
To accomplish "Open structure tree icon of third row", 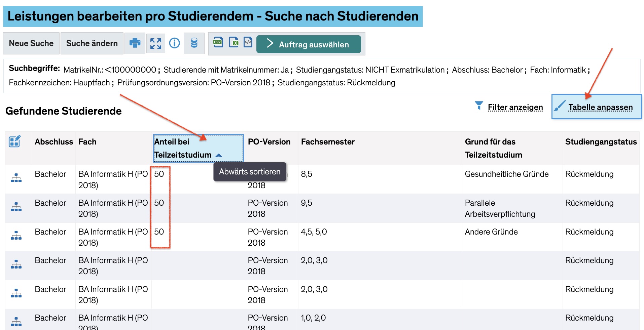I will tap(16, 236).
